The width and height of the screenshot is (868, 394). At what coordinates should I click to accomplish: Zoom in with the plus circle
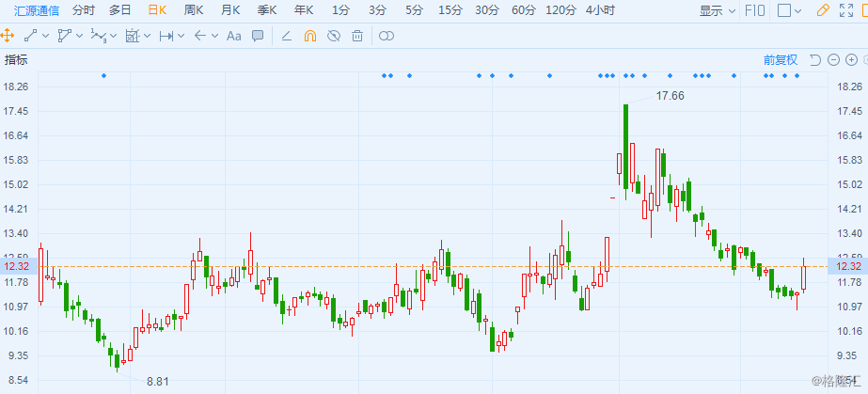[x=852, y=60]
